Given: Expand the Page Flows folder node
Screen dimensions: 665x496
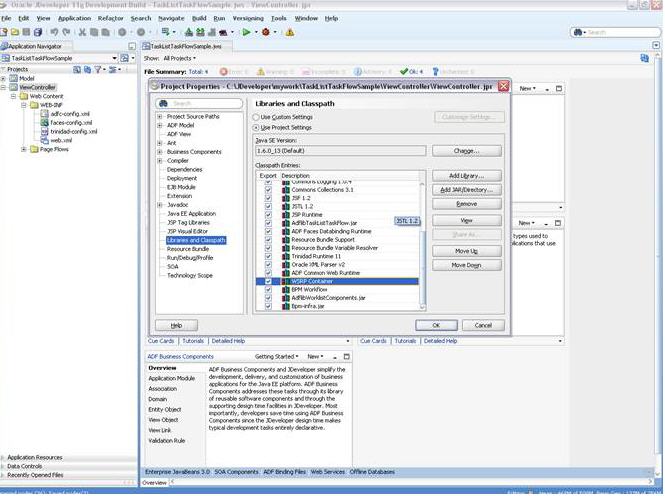Looking at the screenshot, I should pos(24,149).
